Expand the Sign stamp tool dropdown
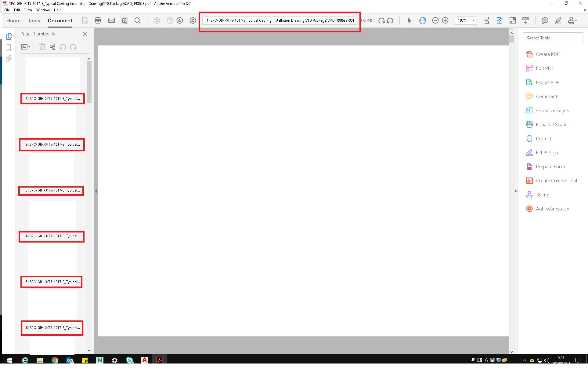 point(576,20)
